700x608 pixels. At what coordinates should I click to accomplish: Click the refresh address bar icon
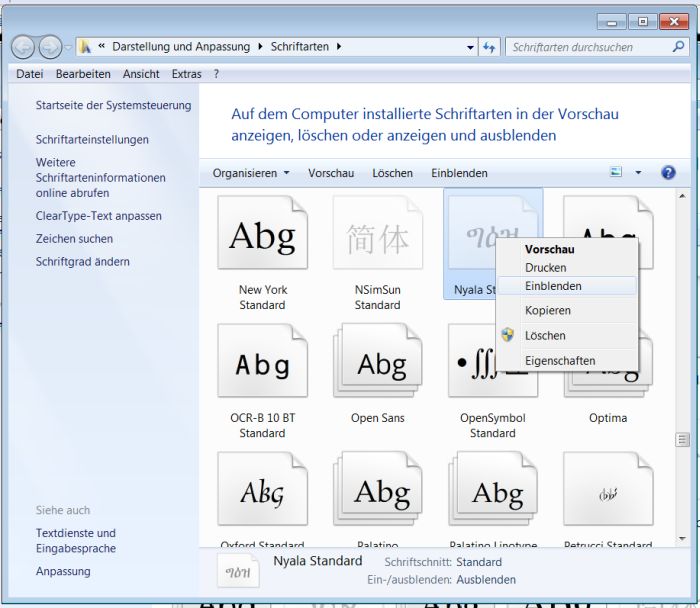click(489, 47)
